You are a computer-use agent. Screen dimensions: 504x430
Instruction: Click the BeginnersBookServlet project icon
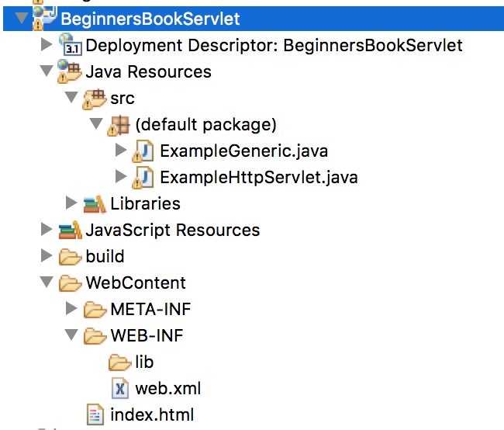45,19
